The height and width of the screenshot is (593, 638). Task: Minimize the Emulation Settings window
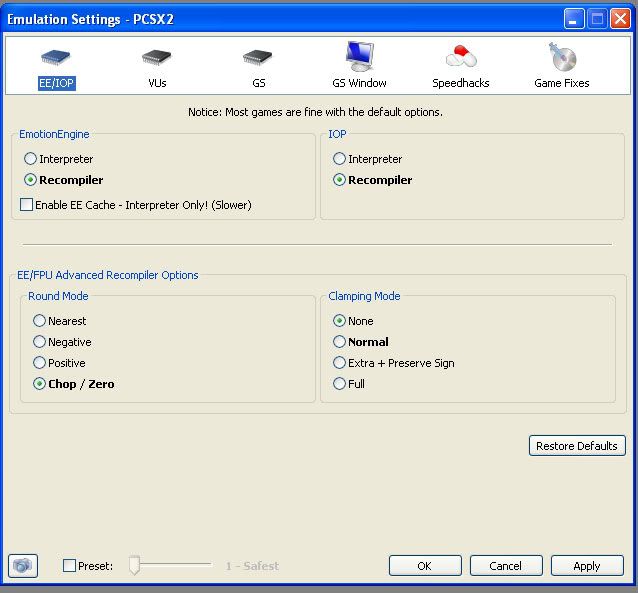574,19
